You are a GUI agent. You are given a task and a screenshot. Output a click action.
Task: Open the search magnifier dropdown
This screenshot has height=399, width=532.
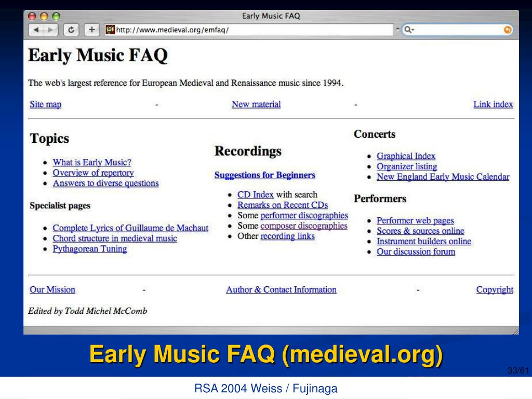click(x=409, y=30)
